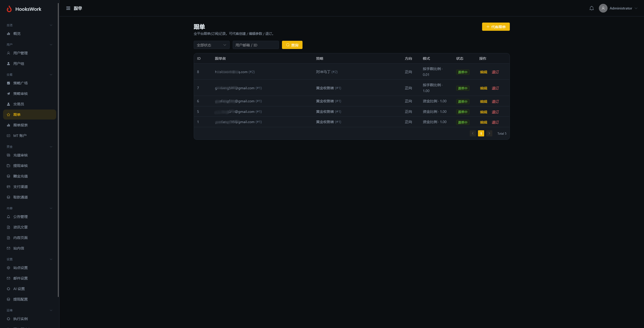Click the MT 账户 card icon

point(8,136)
